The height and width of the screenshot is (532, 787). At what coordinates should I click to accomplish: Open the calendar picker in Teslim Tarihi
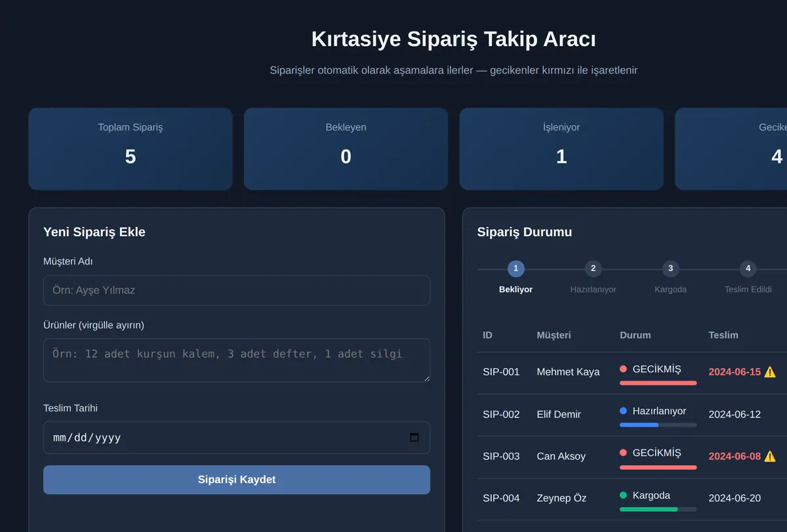(x=414, y=438)
